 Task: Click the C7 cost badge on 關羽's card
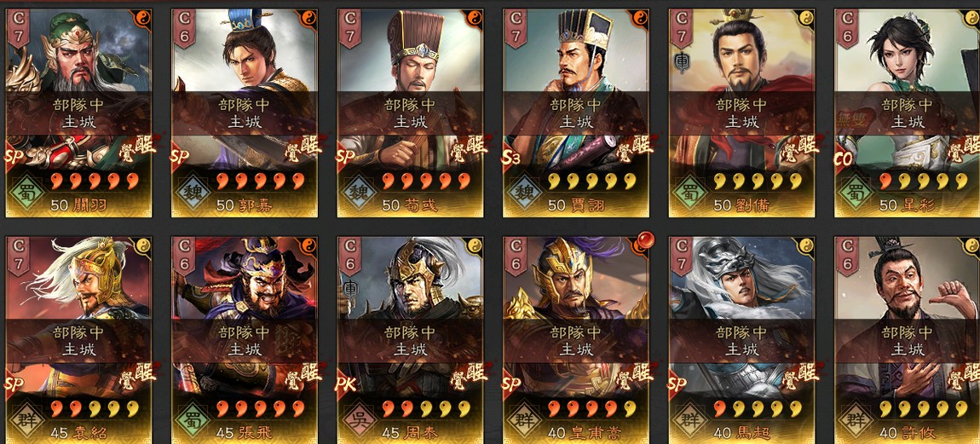[x=18, y=29]
